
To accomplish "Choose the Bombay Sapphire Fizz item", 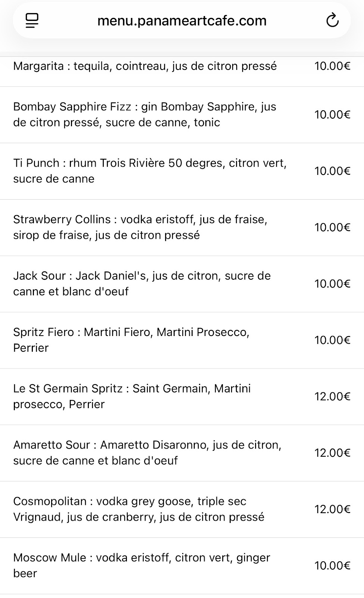I will tap(182, 115).
